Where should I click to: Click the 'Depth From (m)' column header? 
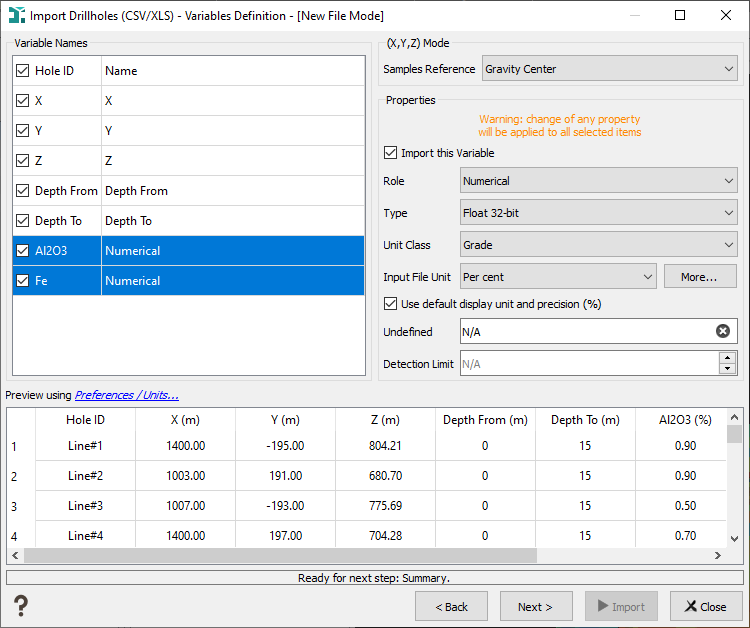(x=485, y=420)
